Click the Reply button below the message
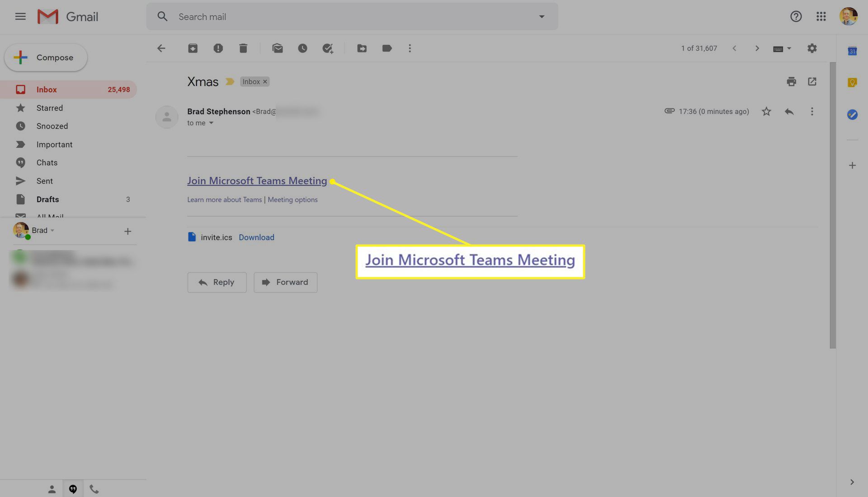This screenshot has width=868, height=497. (217, 282)
